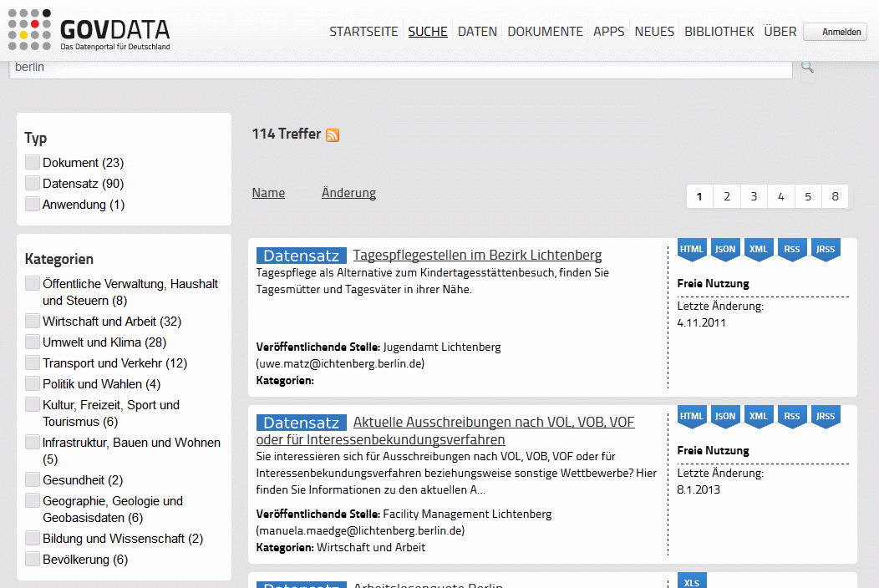
Task: Click the search field containing berlin
Action: (399, 68)
